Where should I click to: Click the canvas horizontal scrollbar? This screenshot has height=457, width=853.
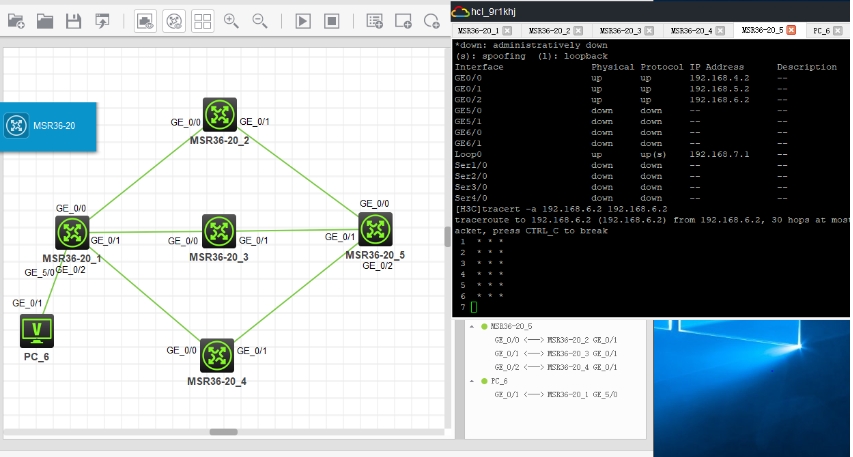(223, 432)
